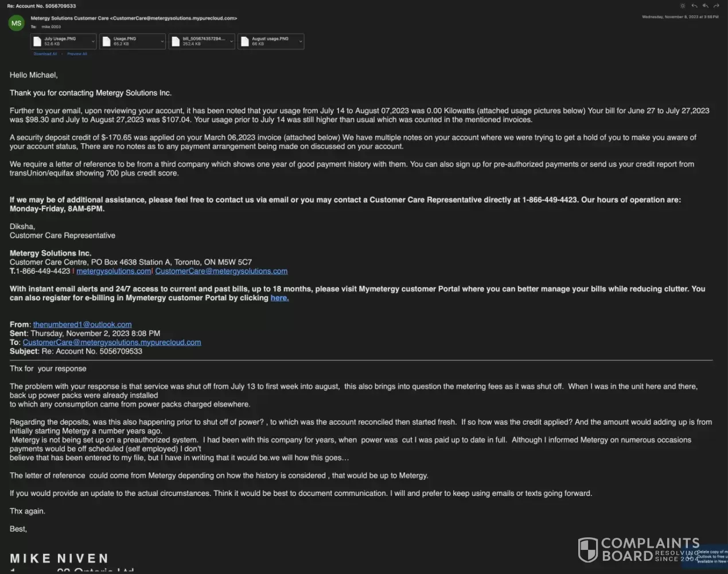The height and width of the screenshot is (574, 728).
Task: Click 'Thx again.' line
Action: 28,511
